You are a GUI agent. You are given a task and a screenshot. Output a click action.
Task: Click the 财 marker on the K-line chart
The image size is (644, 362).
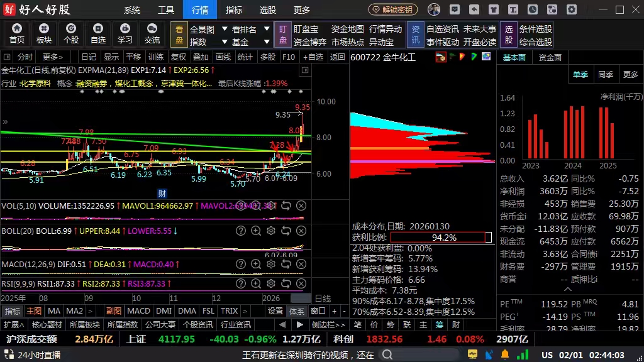[x=162, y=194]
